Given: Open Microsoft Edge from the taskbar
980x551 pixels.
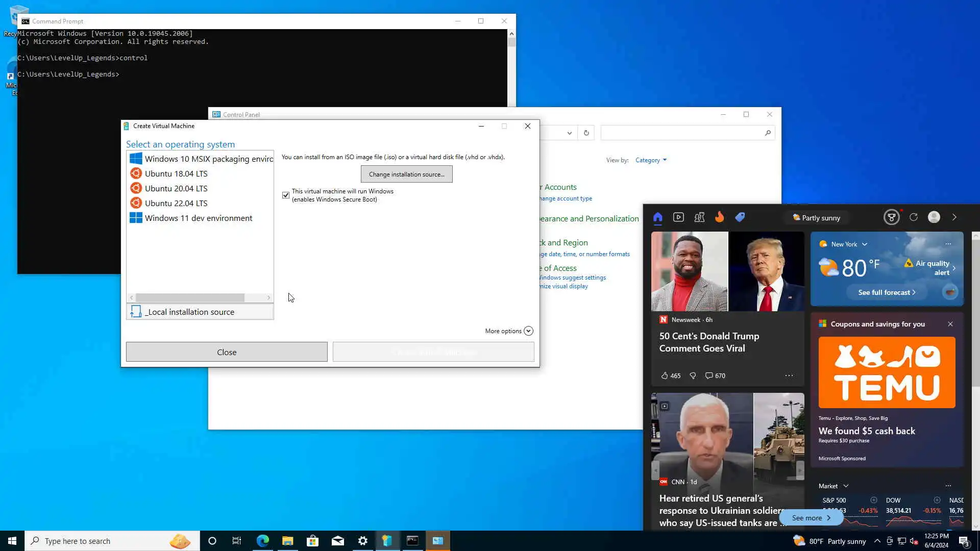Looking at the screenshot, I should click(262, 541).
